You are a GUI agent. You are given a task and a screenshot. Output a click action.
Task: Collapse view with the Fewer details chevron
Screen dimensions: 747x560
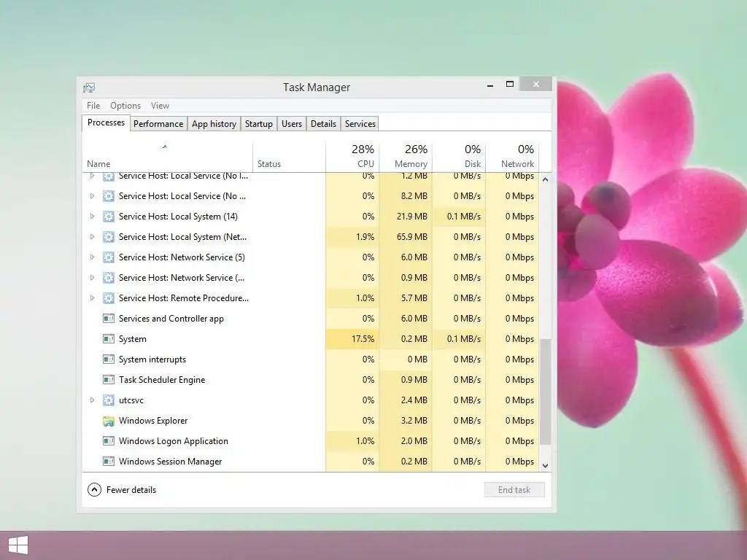94,490
